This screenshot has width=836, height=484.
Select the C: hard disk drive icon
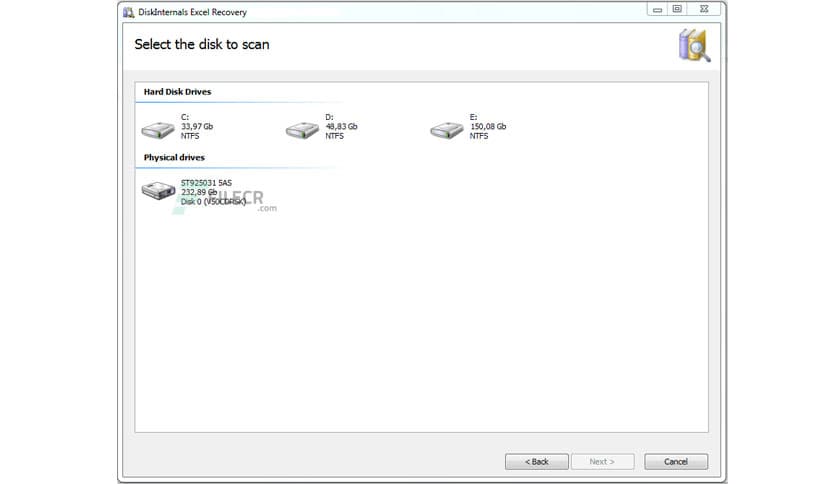[158, 130]
